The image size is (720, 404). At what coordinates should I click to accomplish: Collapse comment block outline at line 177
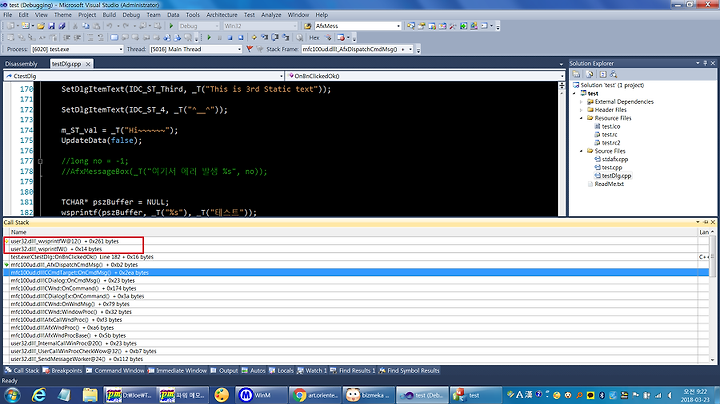click(40, 161)
